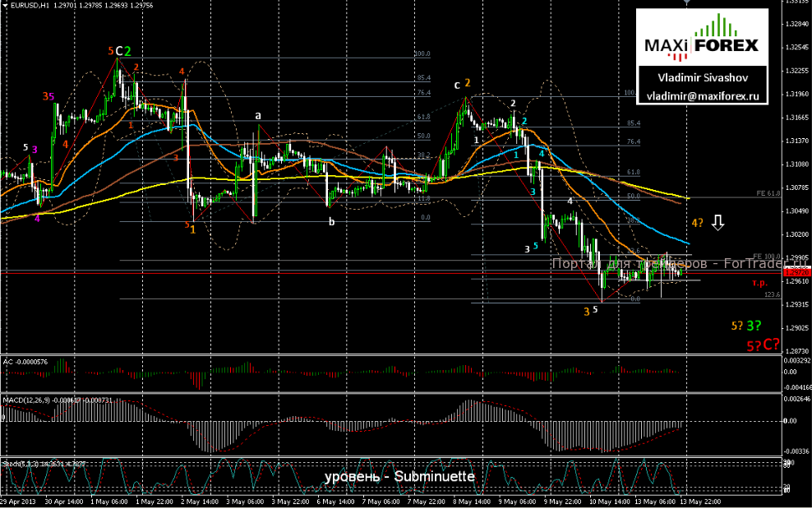The height and width of the screenshot is (509, 812).
Task: Click the red т.р. label
Action: (x=759, y=283)
